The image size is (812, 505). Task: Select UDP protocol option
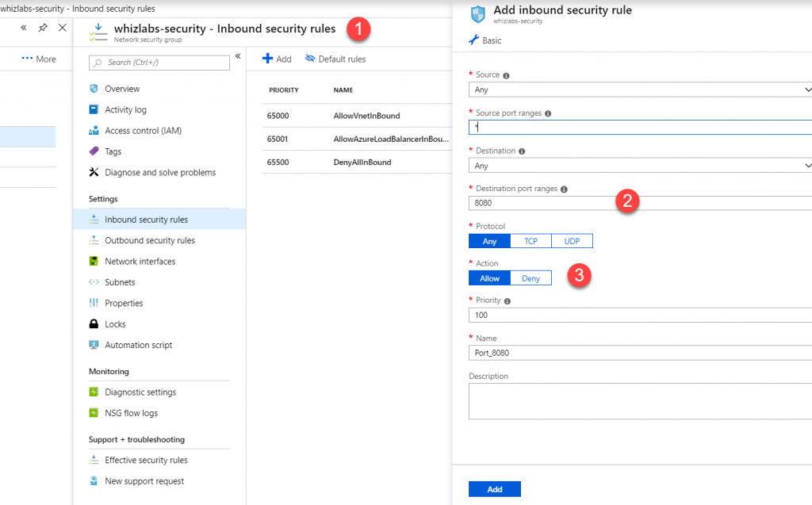click(572, 241)
